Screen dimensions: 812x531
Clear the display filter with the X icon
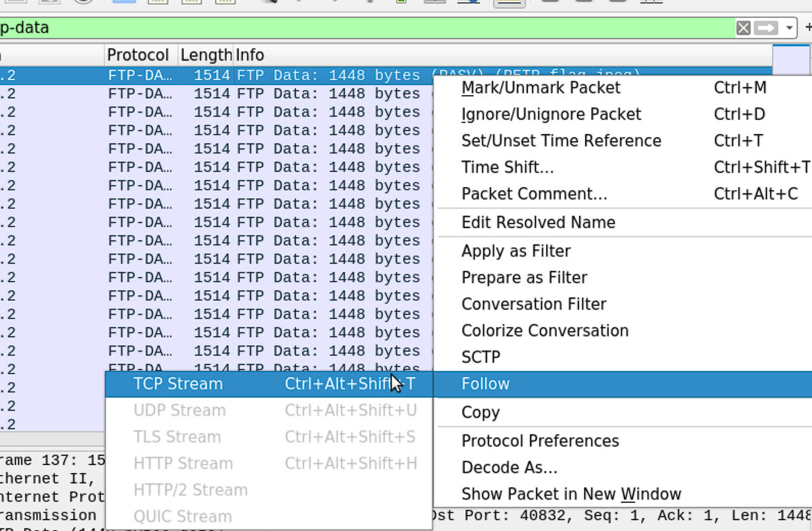tap(743, 28)
